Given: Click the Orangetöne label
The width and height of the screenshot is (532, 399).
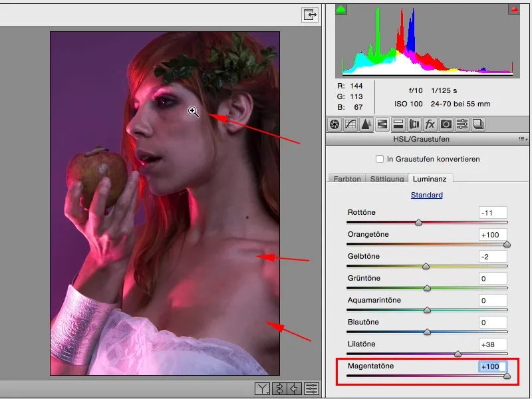Looking at the screenshot, I should coord(368,235).
